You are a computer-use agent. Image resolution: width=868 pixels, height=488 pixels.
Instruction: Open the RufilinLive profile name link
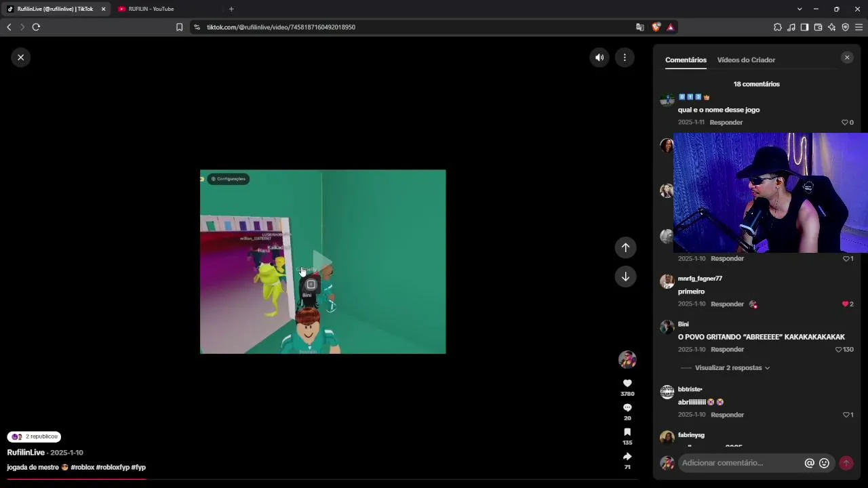pos(26,452)
